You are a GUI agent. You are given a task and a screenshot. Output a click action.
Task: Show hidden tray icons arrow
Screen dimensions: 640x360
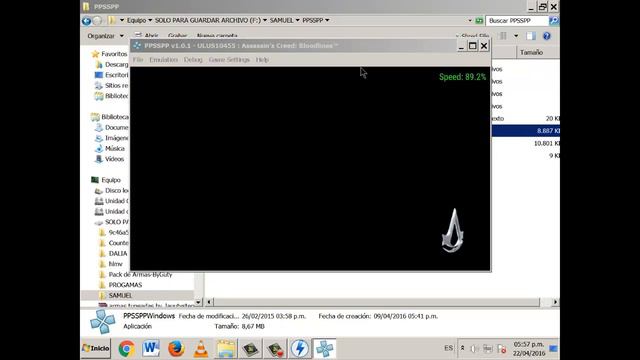click(462, 348)
